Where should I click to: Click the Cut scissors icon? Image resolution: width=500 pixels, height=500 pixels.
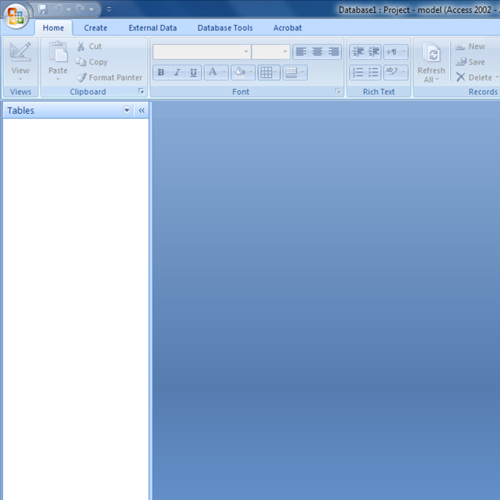[x=81, y=46]
